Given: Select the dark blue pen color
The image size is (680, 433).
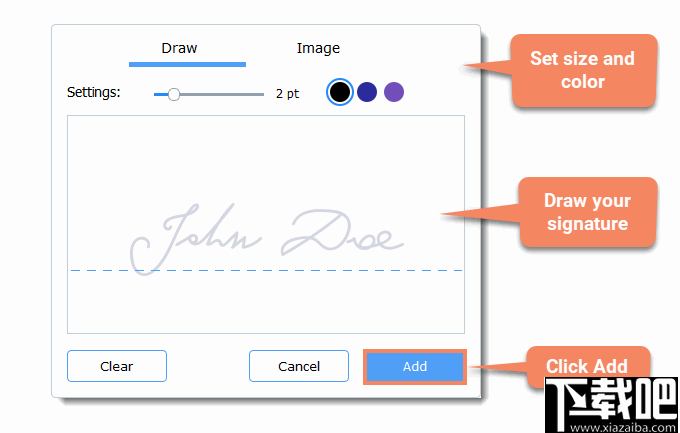Looking at the screenshot, I should pyautogui.click(x=367, y=92).
